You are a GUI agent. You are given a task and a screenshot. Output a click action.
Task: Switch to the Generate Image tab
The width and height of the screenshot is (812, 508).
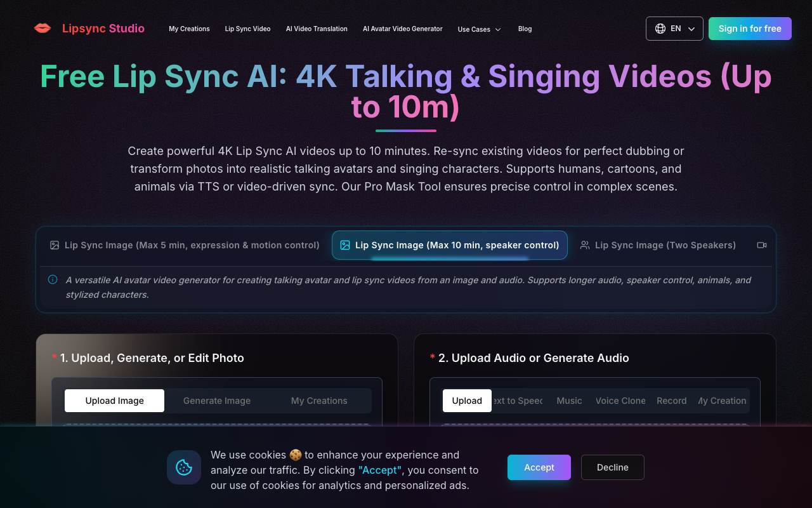coord(217,401)
